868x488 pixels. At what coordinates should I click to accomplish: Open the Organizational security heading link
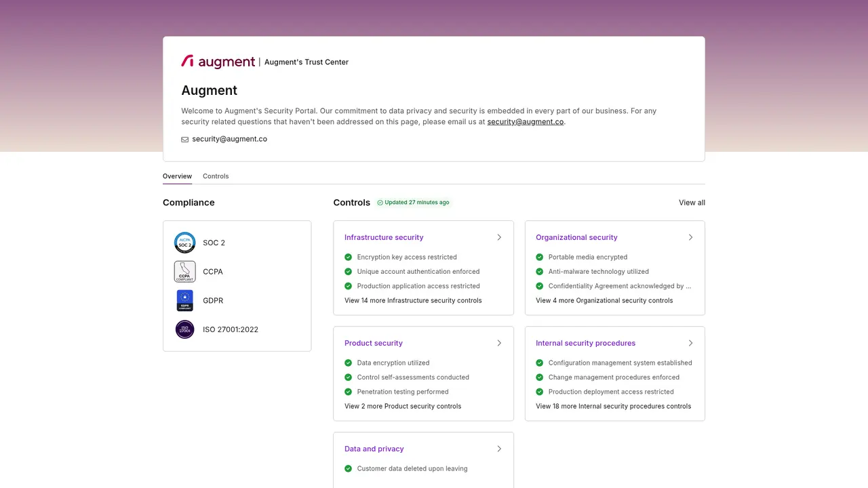(x=576, y=237)
